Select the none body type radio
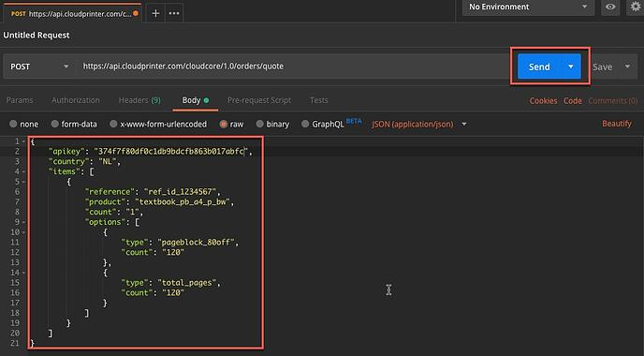 [13, 124]
